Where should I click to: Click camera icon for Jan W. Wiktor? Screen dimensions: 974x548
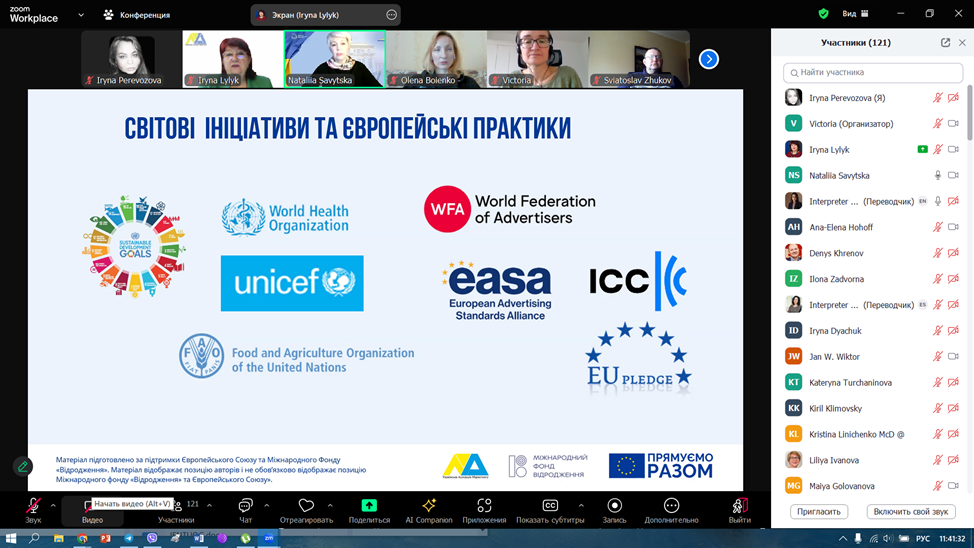pos(954,357)
